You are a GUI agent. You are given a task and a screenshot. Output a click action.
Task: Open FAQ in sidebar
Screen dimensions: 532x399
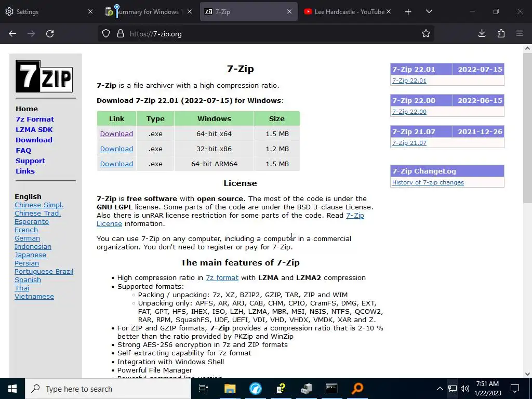click(x=23, y=150)
